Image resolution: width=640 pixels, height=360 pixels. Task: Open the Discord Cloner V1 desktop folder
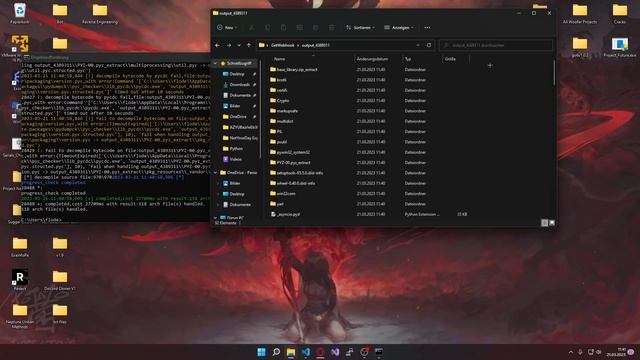tap(60, 280)
